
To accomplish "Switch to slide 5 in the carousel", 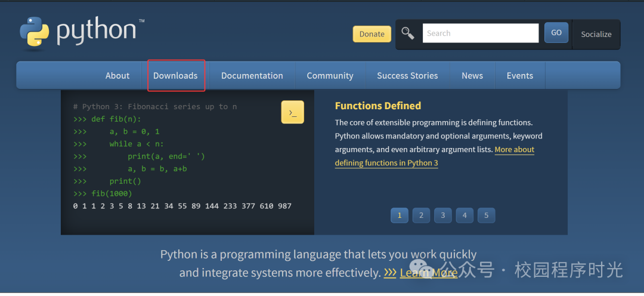I will coord(487,215).
